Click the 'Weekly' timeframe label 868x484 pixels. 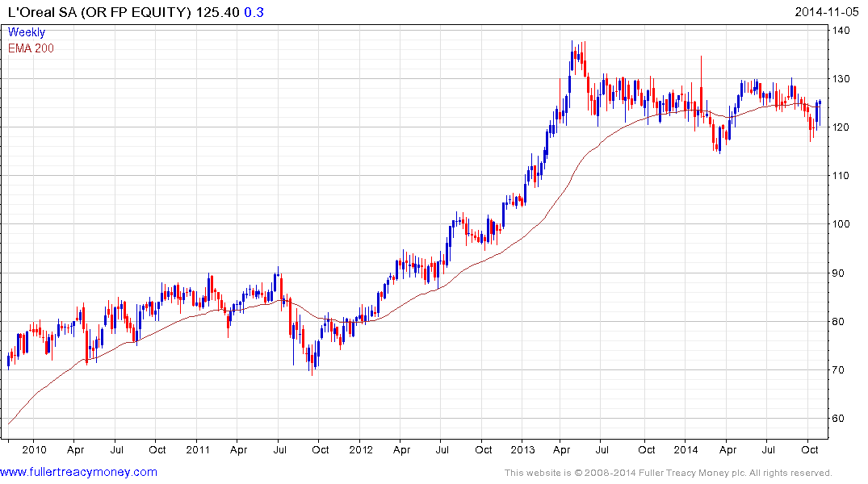[x=27, y=32]
